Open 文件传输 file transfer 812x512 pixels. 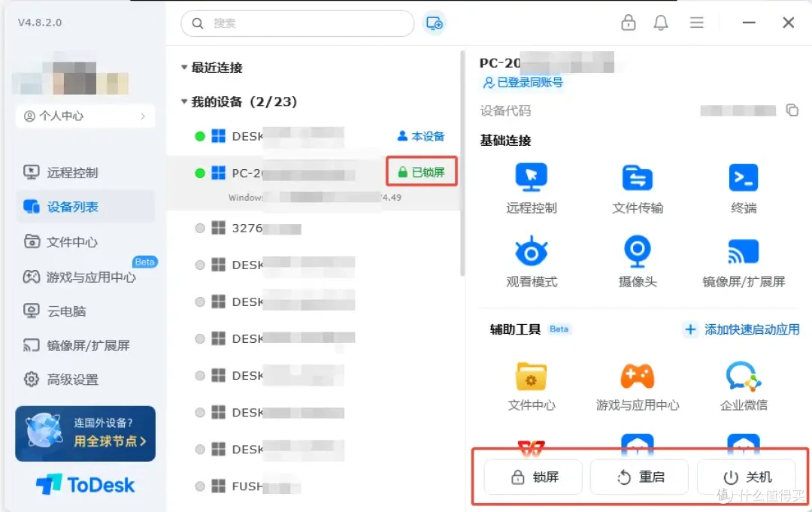[x=638, y=189]
